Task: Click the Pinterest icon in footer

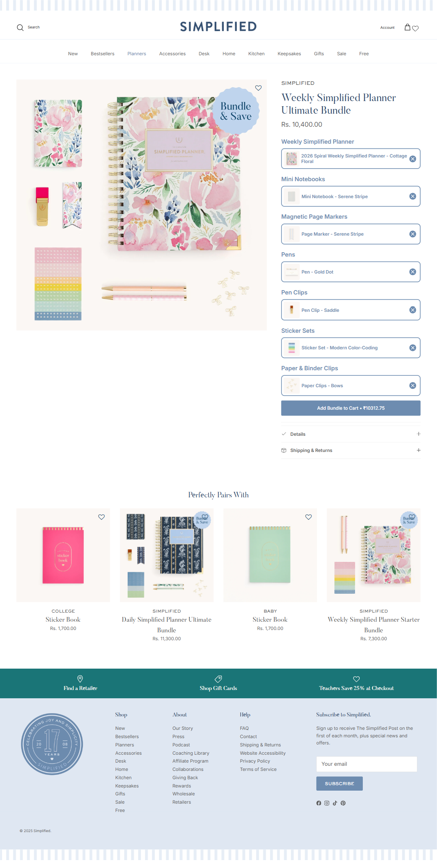Action: (x=343, y=803)
